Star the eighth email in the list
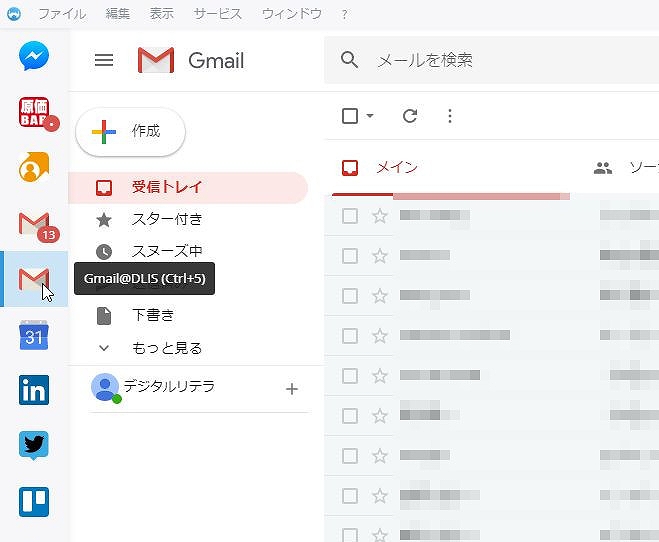The image size is (659, 542). point(380,496)
